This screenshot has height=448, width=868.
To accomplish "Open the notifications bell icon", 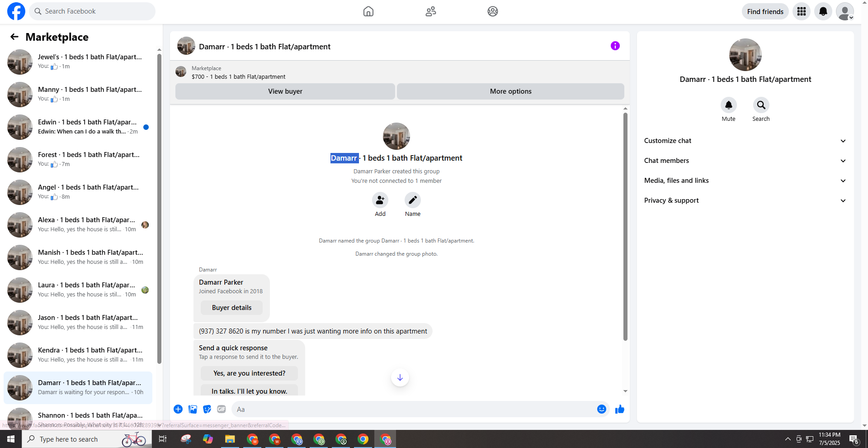I will pyautogui.click(x=823, y=11).
